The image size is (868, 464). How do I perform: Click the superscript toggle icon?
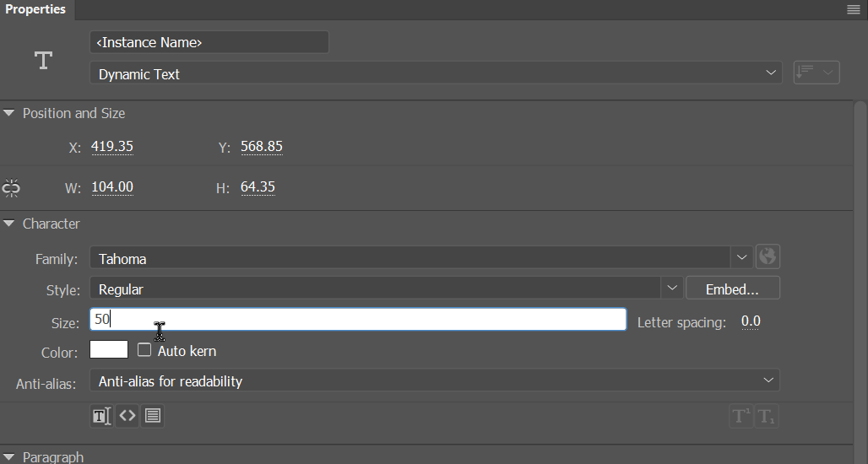point(741,417)
